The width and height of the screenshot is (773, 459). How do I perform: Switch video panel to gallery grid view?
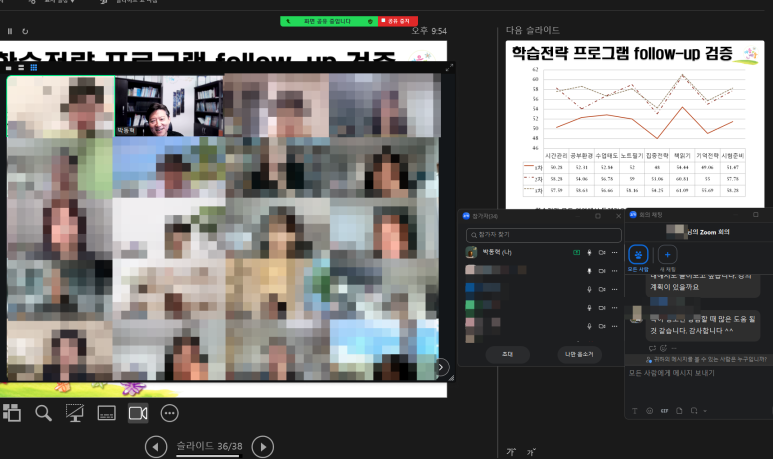(34, 68)
